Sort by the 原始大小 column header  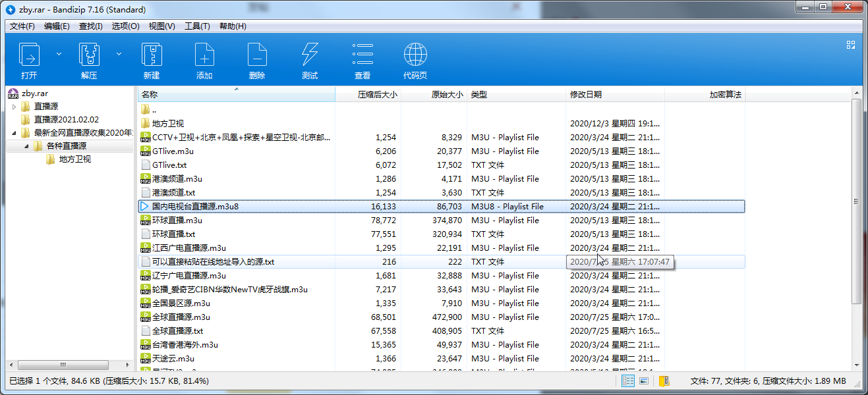tap(434, 95)
